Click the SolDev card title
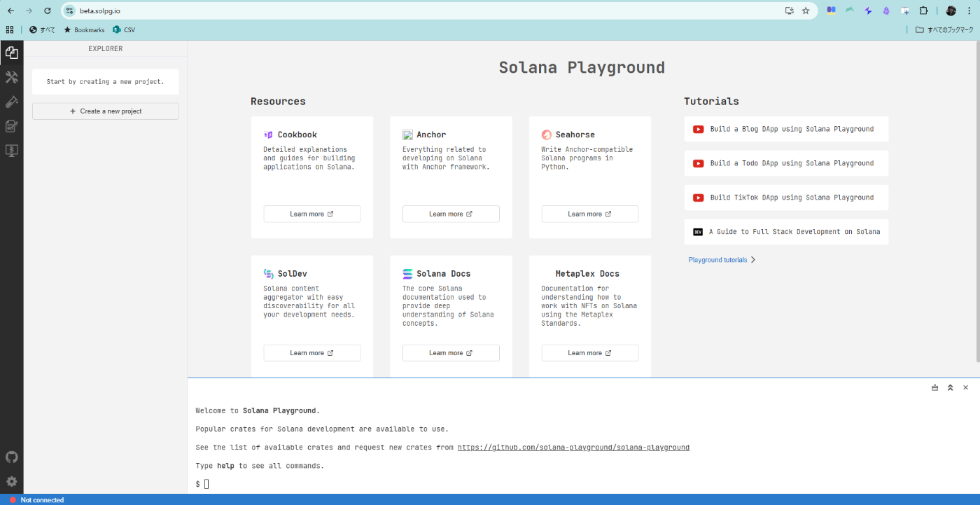Image resolution: width=980 pixels, height=505 pixels. 292,274
